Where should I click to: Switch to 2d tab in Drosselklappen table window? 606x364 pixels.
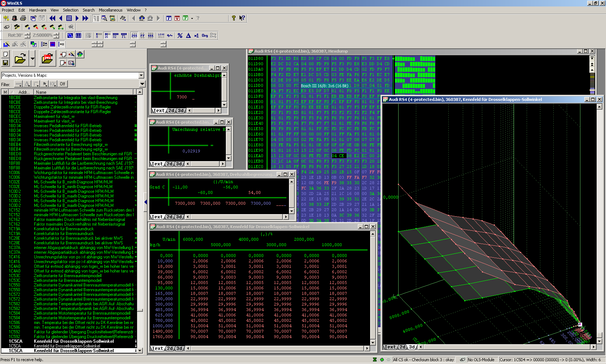[x=171, y=349]
